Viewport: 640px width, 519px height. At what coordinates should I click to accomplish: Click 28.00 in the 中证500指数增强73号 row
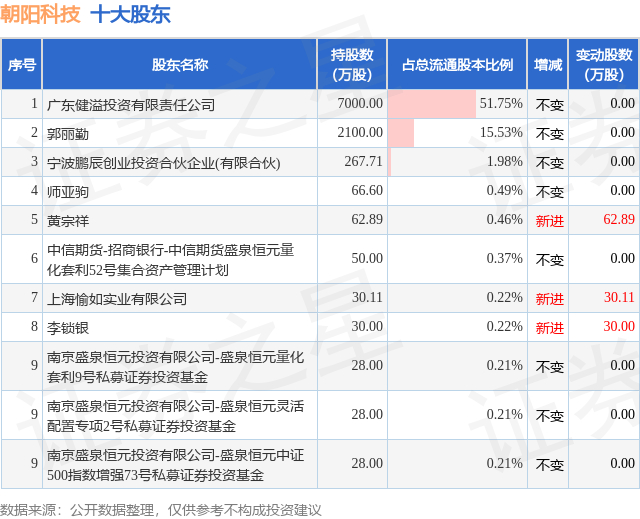coord(367,463)
